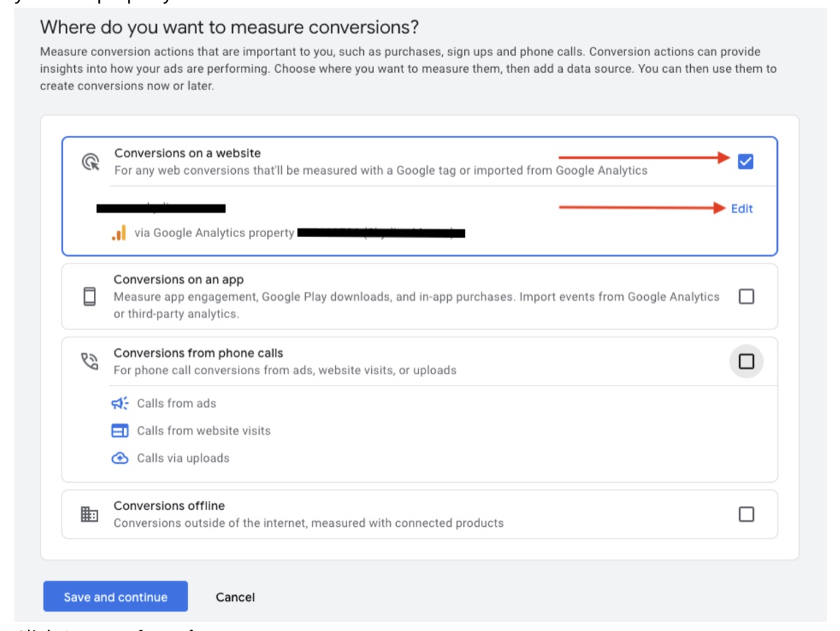Viewport: 840px width, 631px height.
Task: Click 'via Google Analytics property' text
Action: (214, 233)
